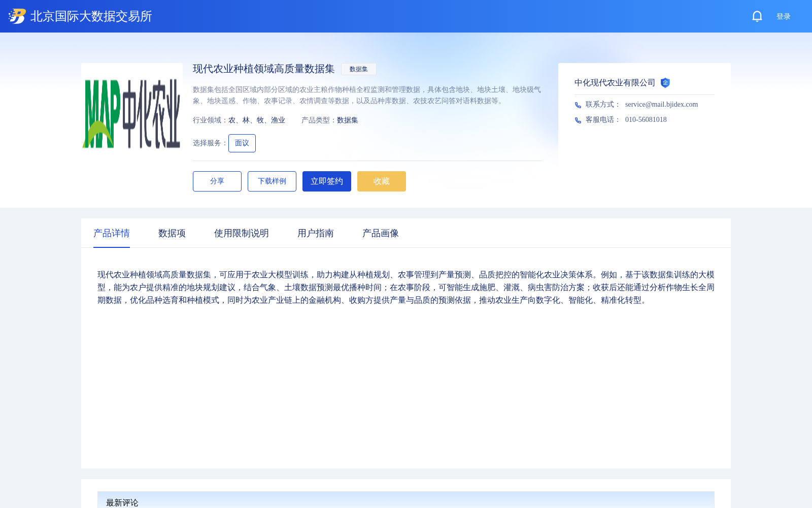Open the 用户指南 tab
This screenshot has width=812, height=508.
[316, 233]
